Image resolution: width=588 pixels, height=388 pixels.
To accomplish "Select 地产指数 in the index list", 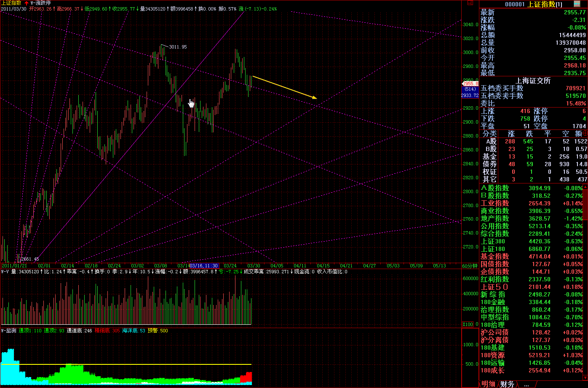I will point(495,218).
